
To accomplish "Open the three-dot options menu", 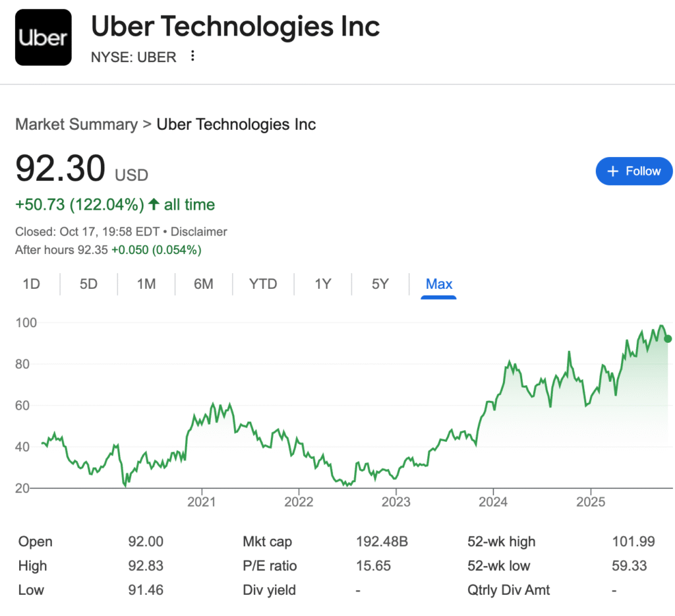I will pos(192,56).
